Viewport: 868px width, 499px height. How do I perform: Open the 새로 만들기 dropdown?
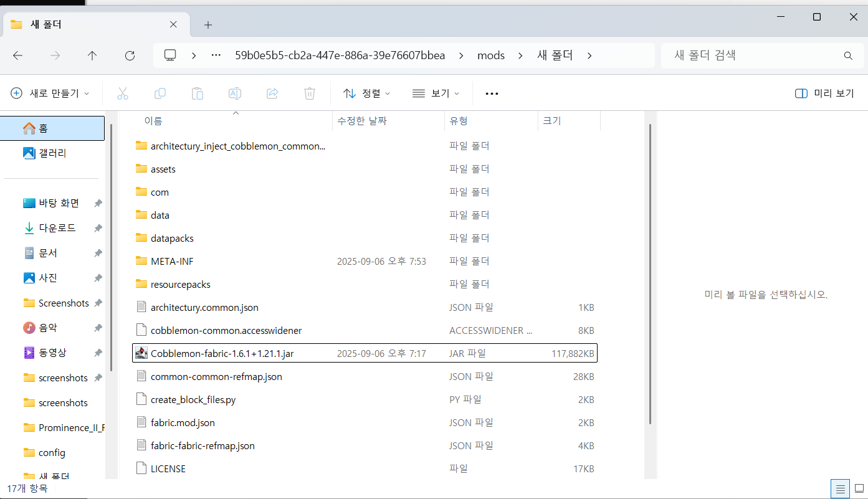pyautogui.click(x=50, y=93)
